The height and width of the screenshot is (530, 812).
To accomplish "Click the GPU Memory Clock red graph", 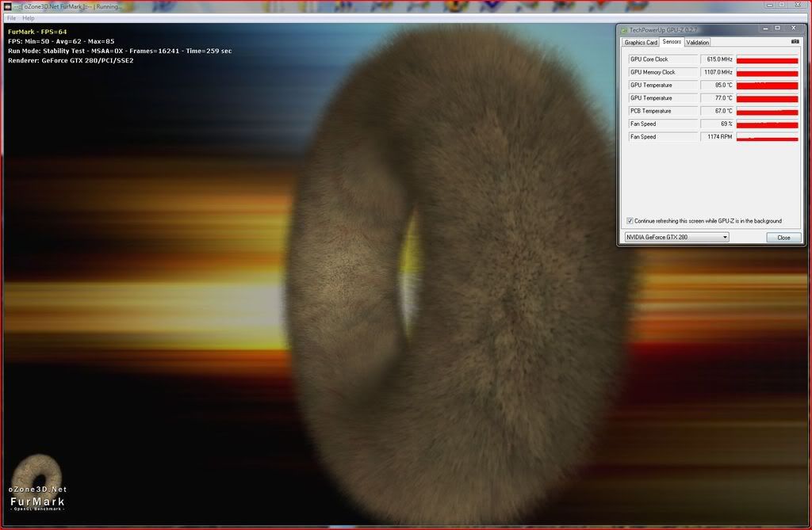I will 767,72.
